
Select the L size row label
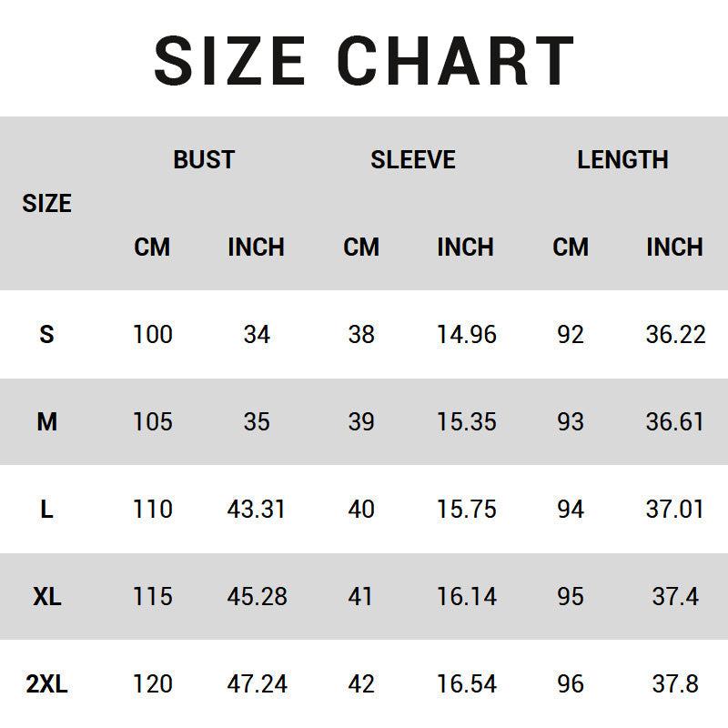click(46, 510)
